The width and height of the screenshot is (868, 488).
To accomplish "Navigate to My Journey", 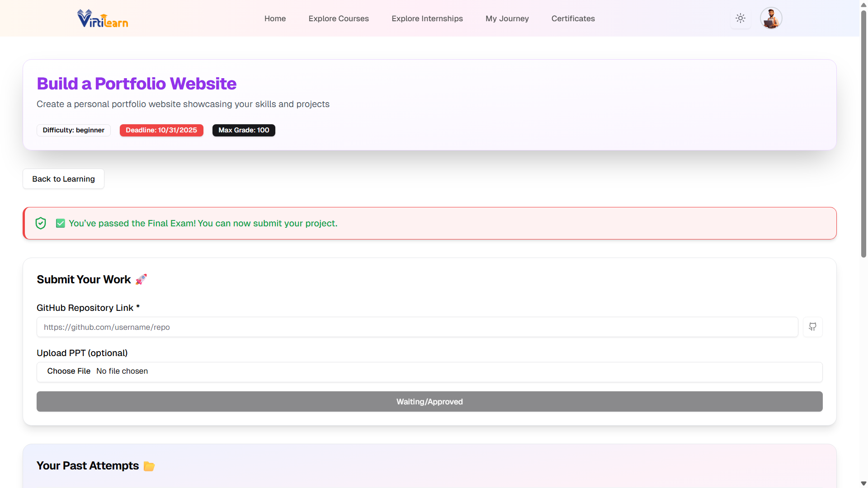I will [507, 19].
